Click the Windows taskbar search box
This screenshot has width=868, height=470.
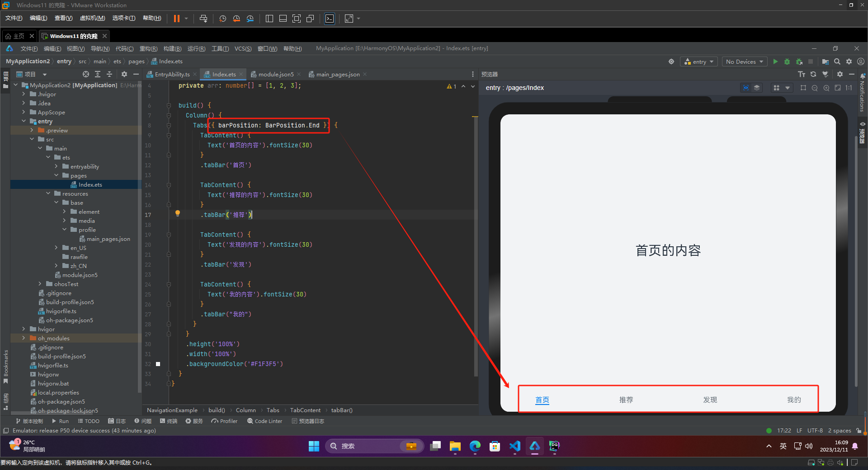371,446
